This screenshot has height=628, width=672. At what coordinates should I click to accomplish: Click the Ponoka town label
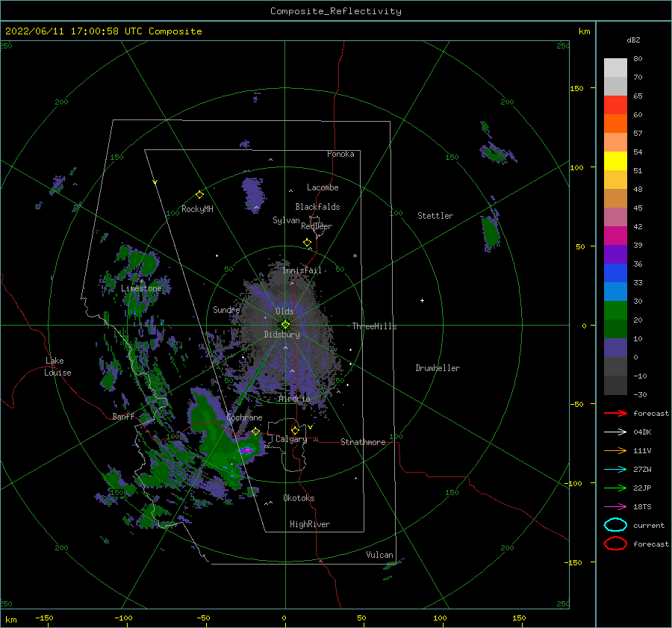[340, 154]
